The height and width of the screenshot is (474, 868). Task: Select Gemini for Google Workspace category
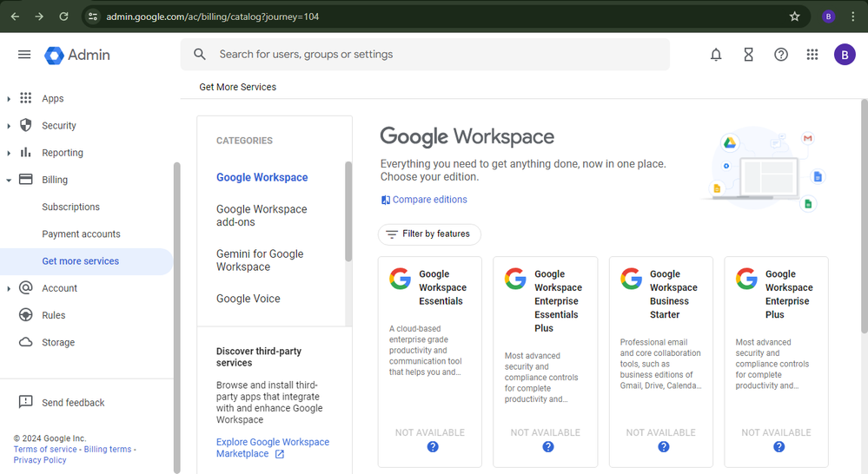(260, 260)
